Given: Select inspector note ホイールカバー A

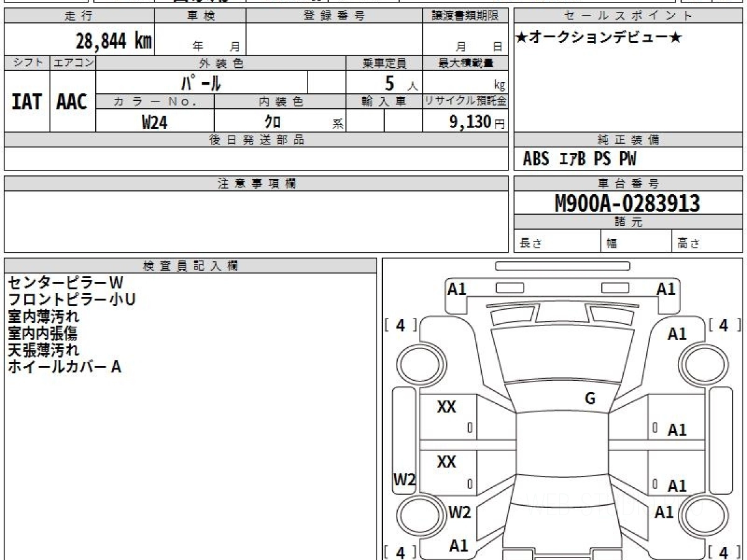Looking at the screenshot, I should (64, 367).
